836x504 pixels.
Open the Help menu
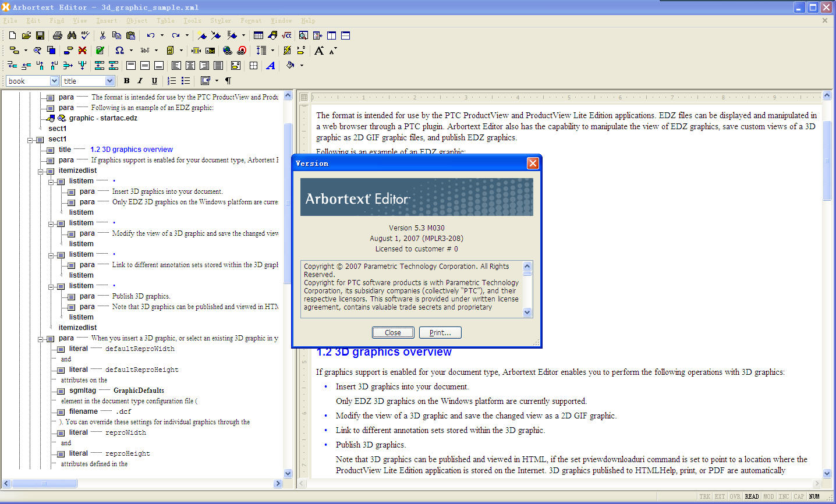(308, 20)
